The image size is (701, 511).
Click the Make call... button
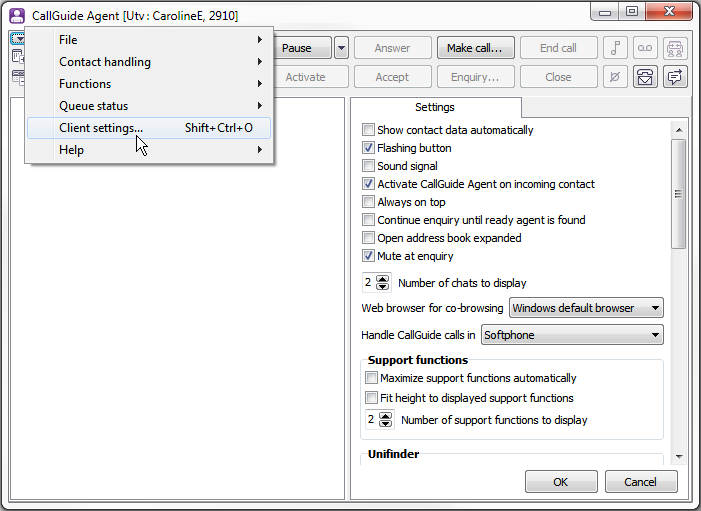point(475,48)
